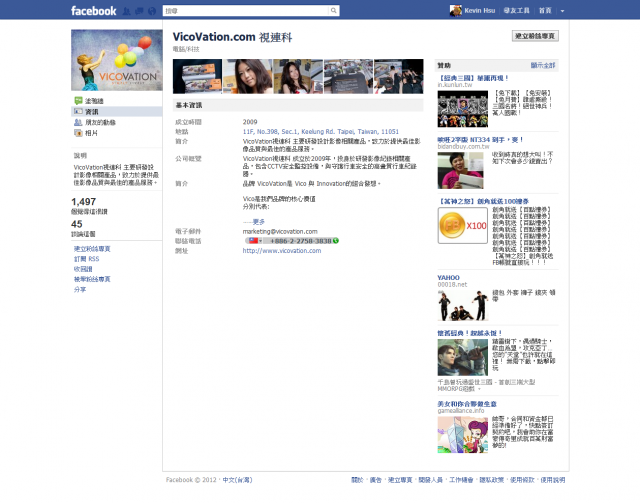
Task: Click marketing@vicovation.com email text
Action: 280,231
